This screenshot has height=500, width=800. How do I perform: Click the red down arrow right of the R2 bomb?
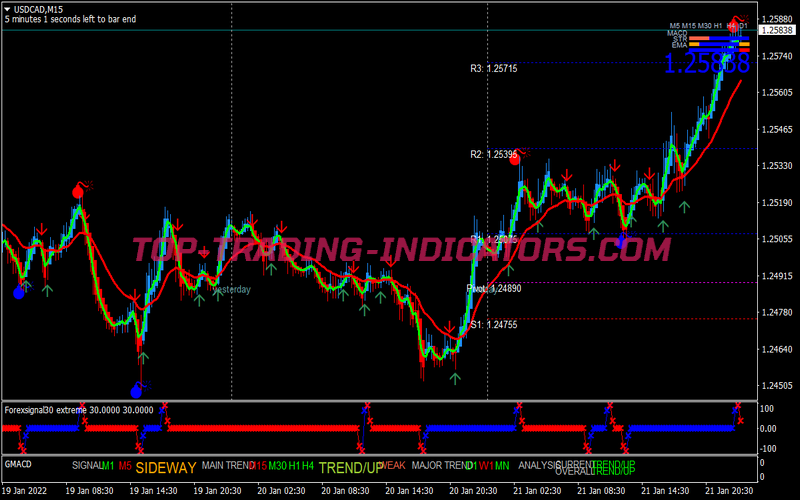[x=566, y=176]
